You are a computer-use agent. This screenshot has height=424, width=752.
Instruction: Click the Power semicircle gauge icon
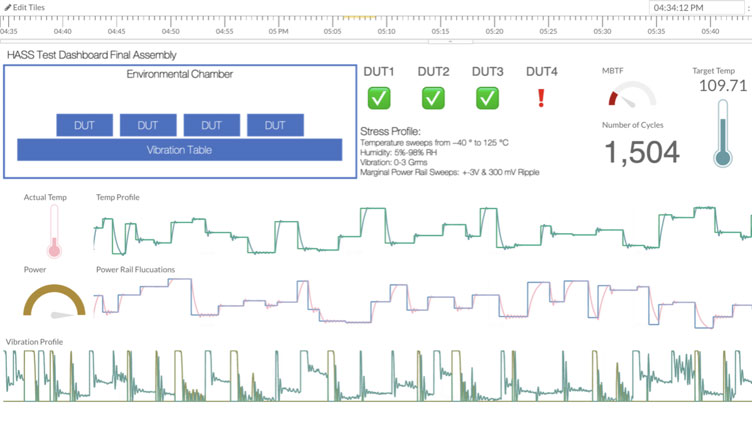(54, 302)
